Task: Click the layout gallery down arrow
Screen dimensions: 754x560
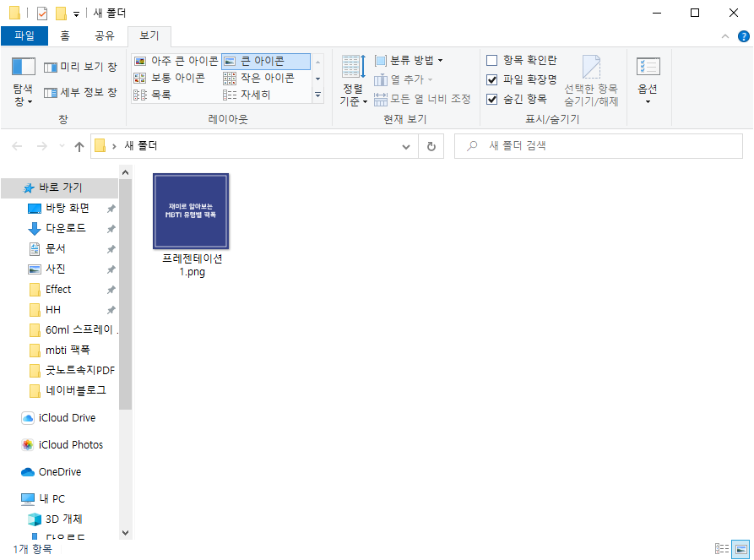Action: click(317, 79)
